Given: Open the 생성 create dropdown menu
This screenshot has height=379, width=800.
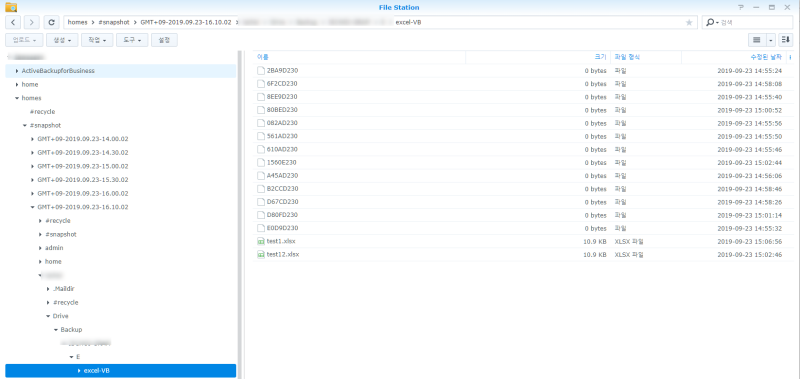Looking at the screenshot, I should [x=62, y=40].
